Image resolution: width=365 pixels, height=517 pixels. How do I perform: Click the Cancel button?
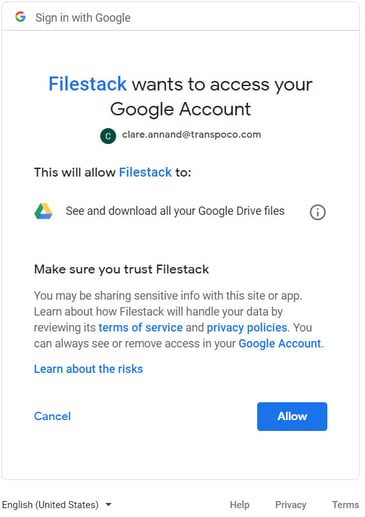pos(52,416)
